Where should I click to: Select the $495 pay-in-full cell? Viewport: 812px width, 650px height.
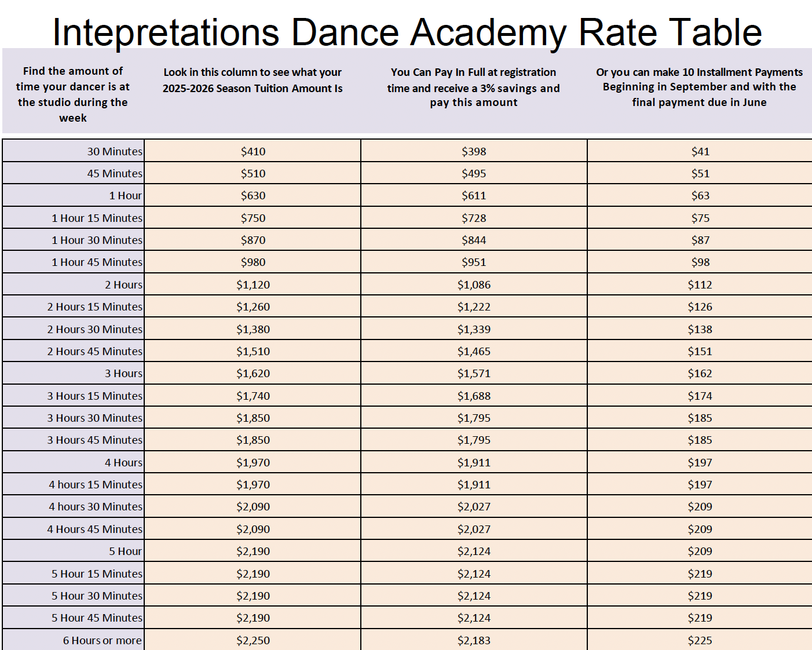[474, 173]
